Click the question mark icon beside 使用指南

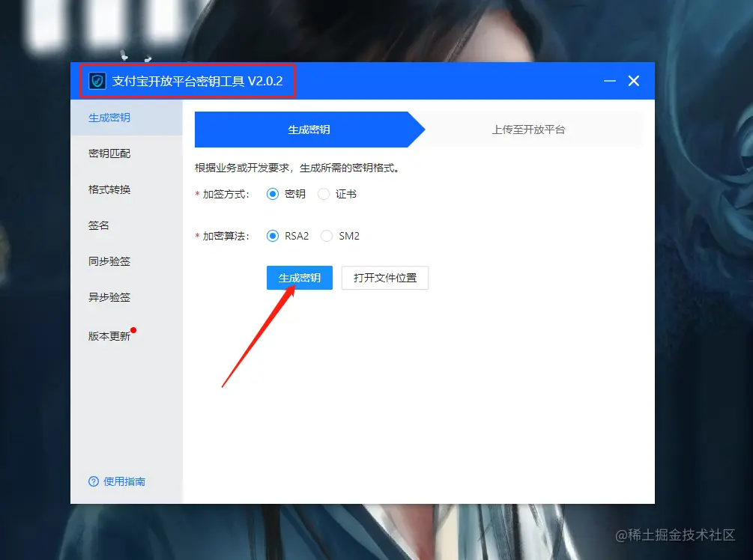(x=94, y=481)
